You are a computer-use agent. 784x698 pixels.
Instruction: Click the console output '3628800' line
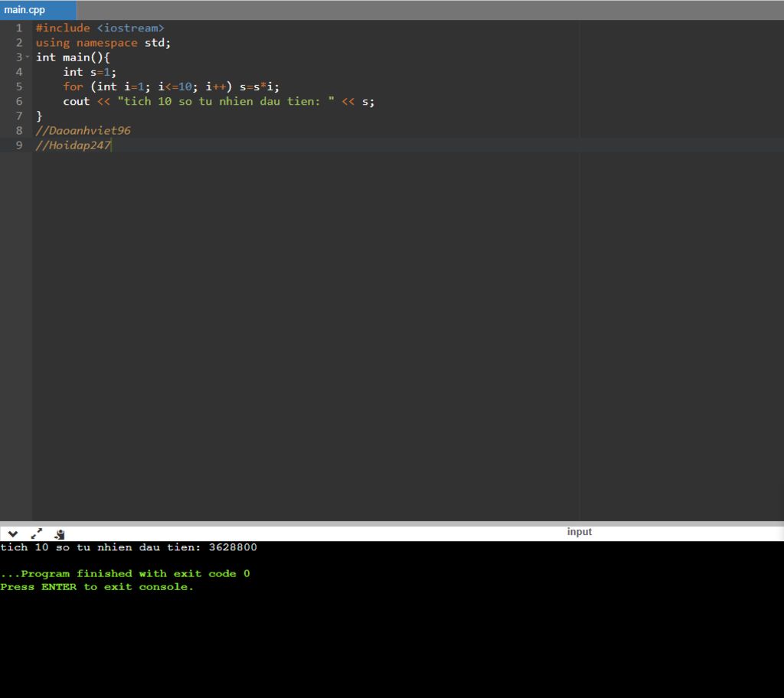point(129,547)
